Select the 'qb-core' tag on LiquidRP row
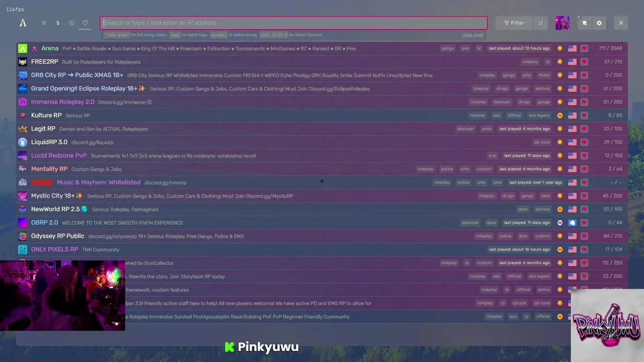 tap(542, 142)
